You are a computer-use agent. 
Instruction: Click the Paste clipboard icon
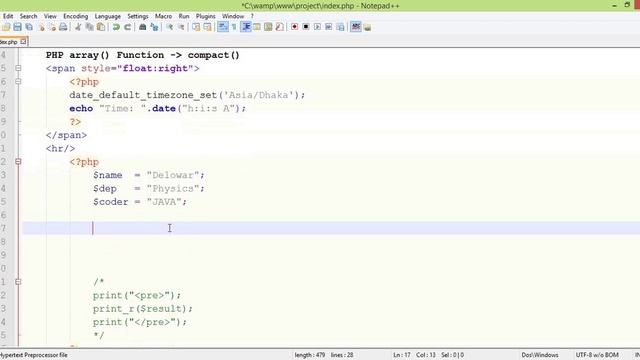(101, 27)
